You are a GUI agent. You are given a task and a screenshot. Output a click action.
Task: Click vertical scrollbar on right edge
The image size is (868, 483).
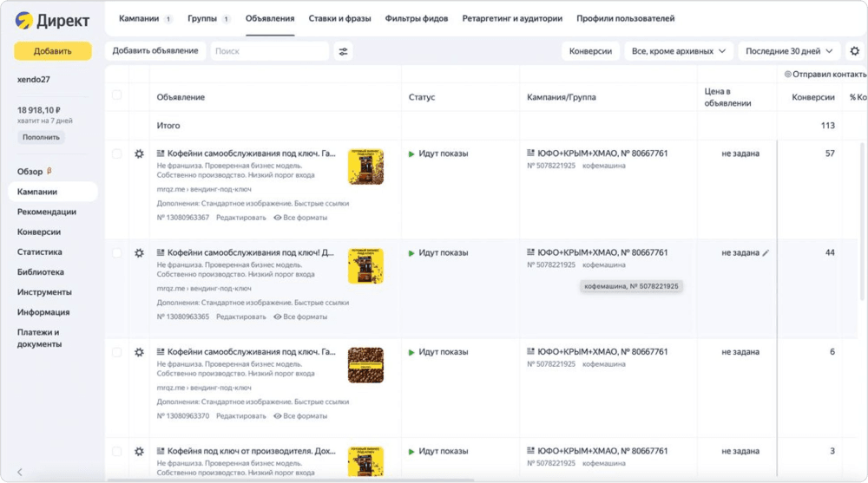862,221
